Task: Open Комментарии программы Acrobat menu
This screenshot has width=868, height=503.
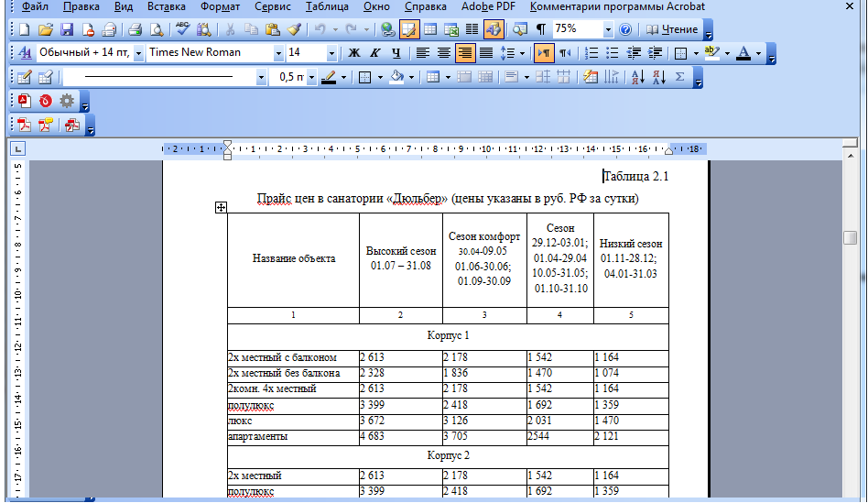Action: point(617,6)
